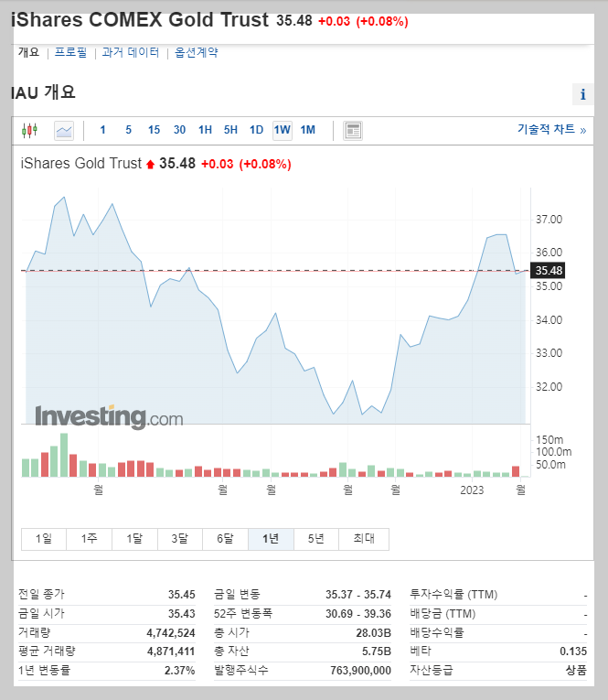Open the 개요 tab
This screenshot has width=608, height=700.
pyautogui.click(x=28, y=52)
